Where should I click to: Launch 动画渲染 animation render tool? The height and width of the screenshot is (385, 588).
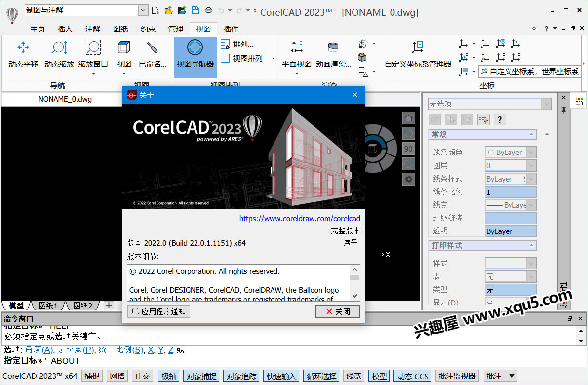333,54
